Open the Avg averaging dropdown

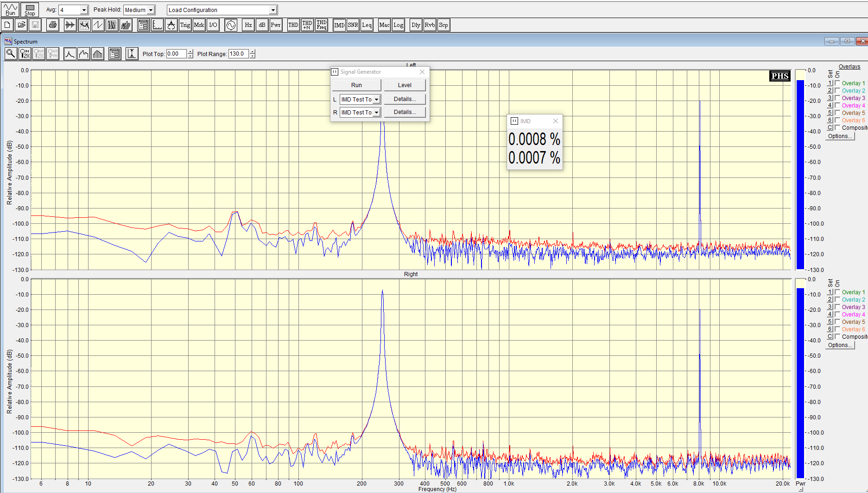84,10
